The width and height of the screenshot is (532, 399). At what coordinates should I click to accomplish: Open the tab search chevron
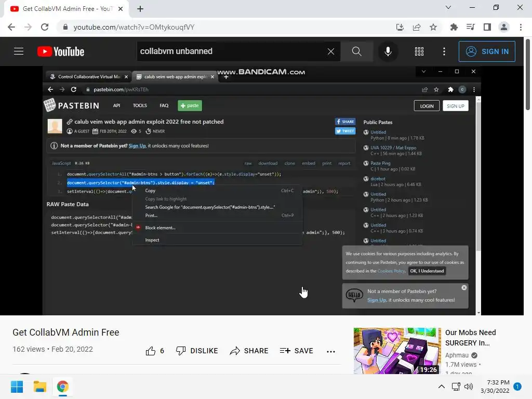click(448, 7)
